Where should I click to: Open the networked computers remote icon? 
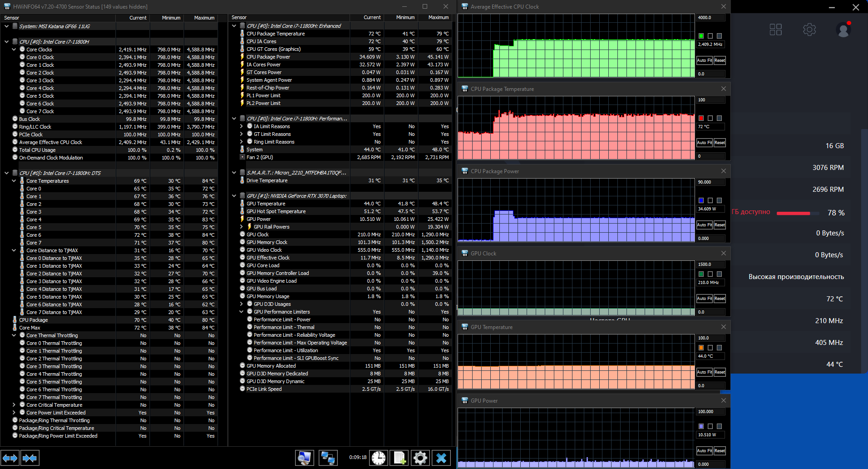[328, 458]
